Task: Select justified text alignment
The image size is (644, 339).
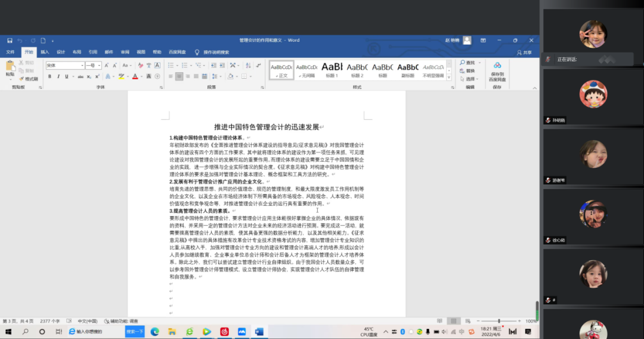Action: [x=196, y=76]
